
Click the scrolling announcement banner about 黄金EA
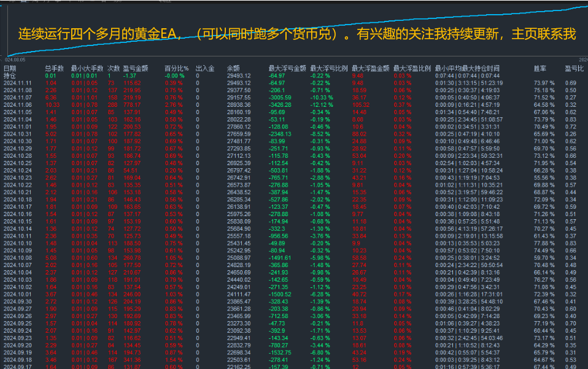click(x=294, y=34)
